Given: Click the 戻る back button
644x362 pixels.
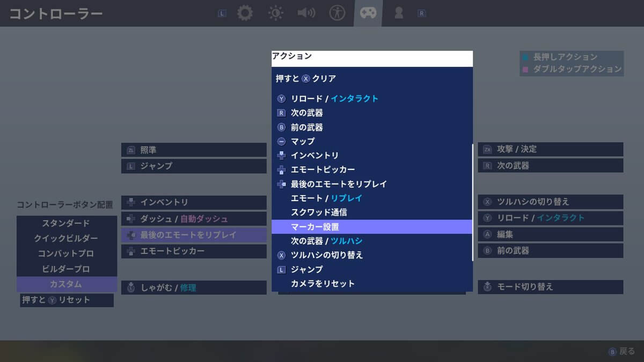Looking at the screenshot, I should [x=621, y=351].
